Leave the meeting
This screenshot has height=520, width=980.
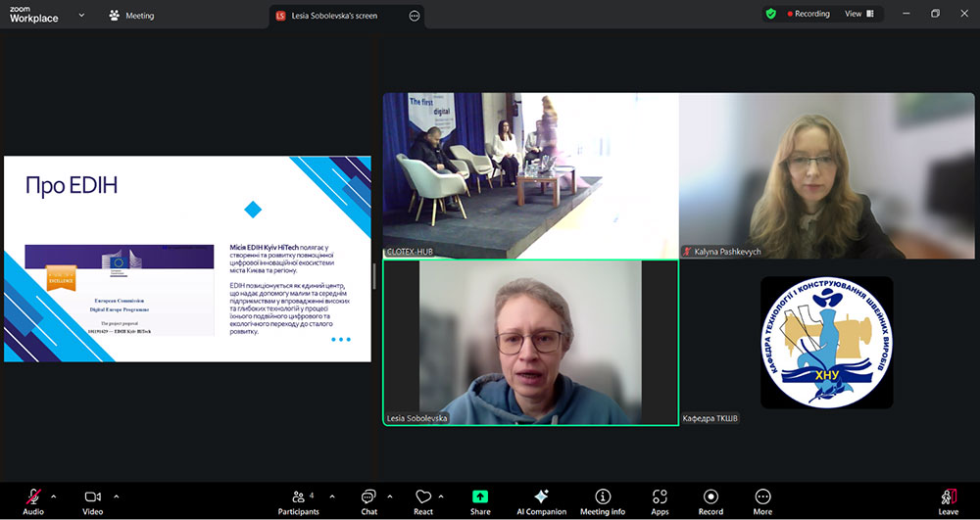coord(948,500)
